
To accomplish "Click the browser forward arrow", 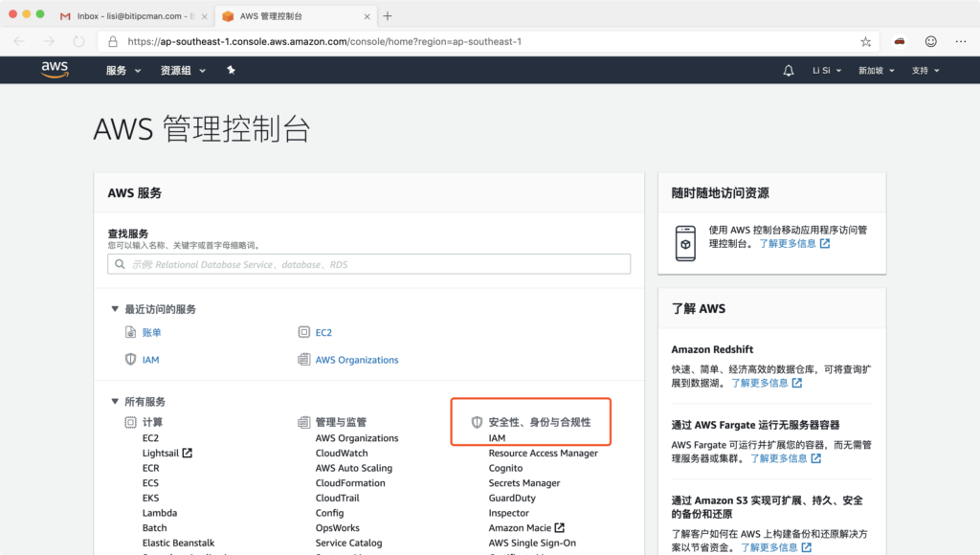I will [x=49, y=41].
